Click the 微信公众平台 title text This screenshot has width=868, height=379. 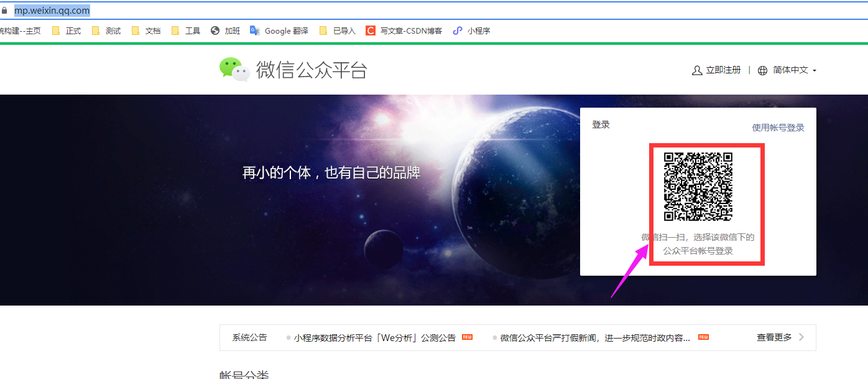coord(312,70)
